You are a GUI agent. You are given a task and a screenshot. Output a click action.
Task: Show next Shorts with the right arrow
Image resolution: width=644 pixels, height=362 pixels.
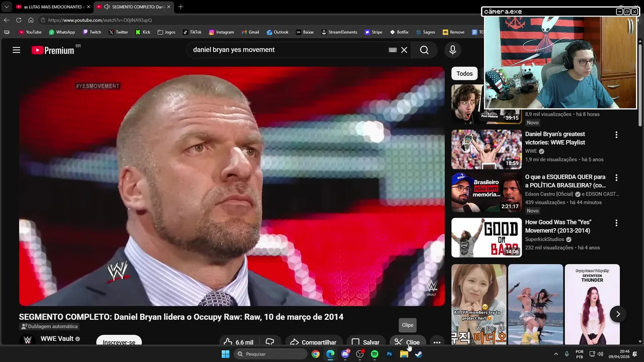pyautogui.click(x=618, y=314)
